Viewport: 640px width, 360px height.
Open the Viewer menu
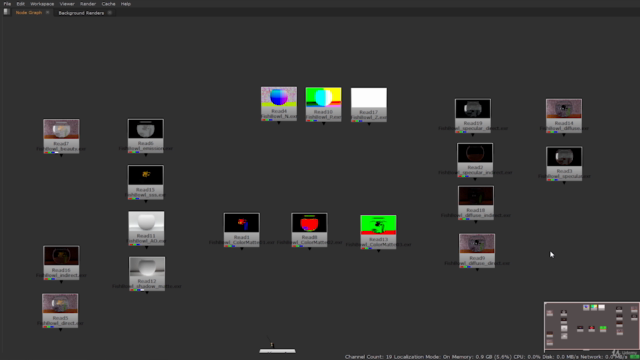click(x=67, y=4)
